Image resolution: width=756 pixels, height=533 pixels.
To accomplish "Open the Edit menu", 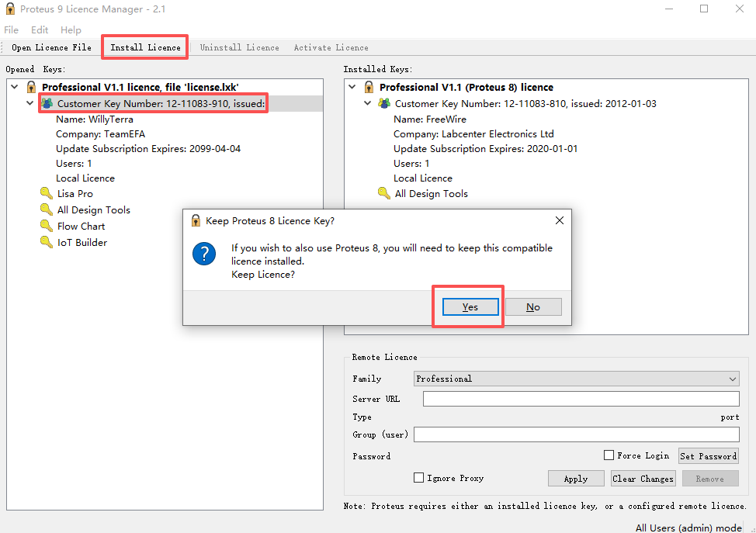I will (x=40, y=30).
